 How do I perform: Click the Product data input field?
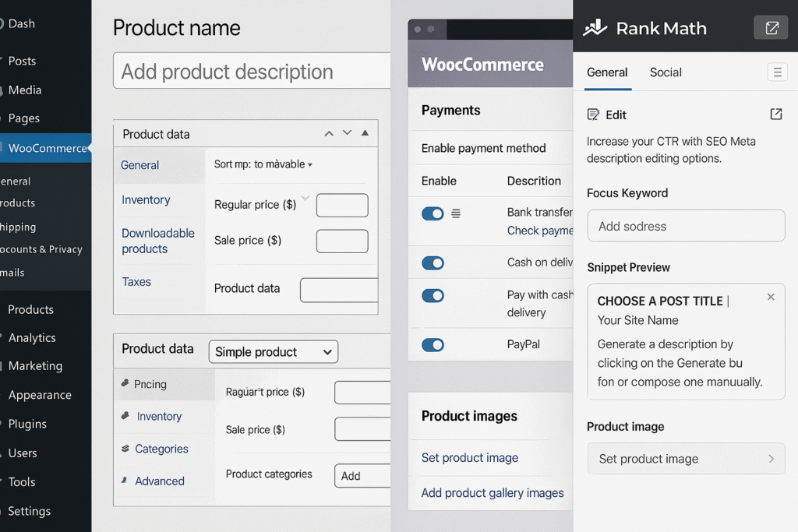339,290
